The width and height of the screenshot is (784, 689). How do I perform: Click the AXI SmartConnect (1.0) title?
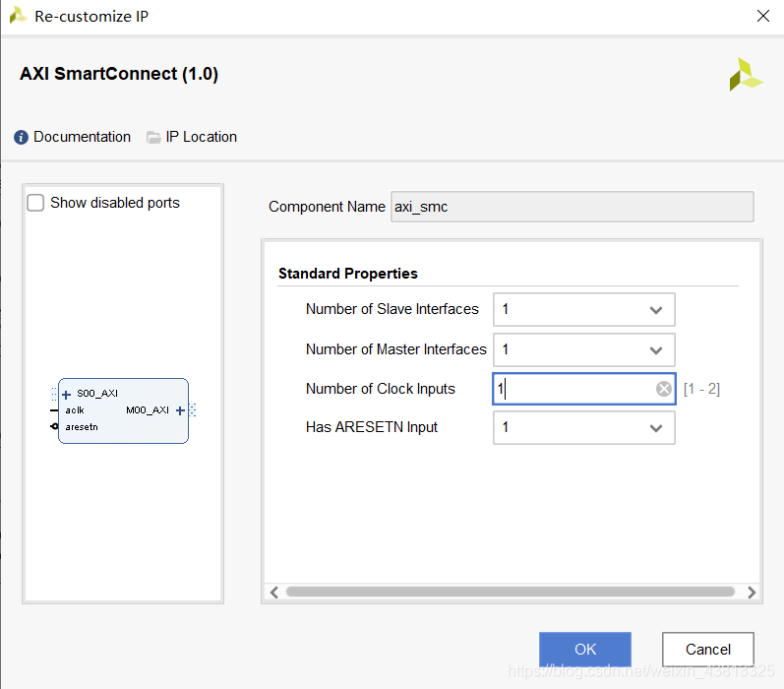pyautogui.click(x=119, y=74)
